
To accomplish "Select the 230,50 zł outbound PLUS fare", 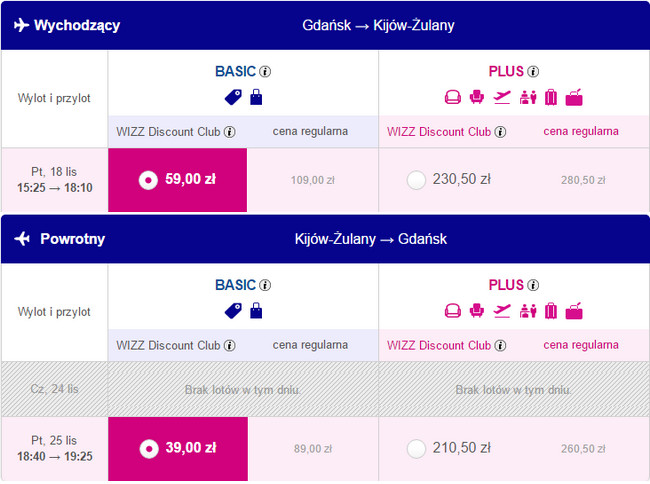I will (x=417, y=180).
